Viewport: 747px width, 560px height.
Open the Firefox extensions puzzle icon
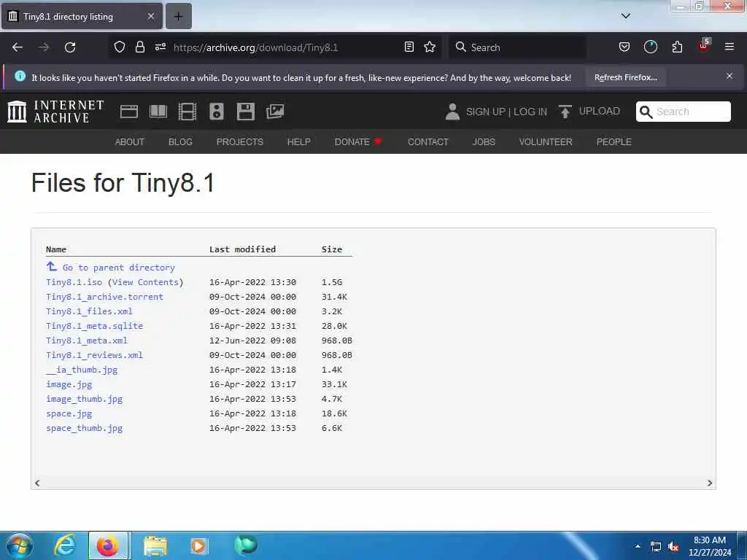[x=677, y=47]
